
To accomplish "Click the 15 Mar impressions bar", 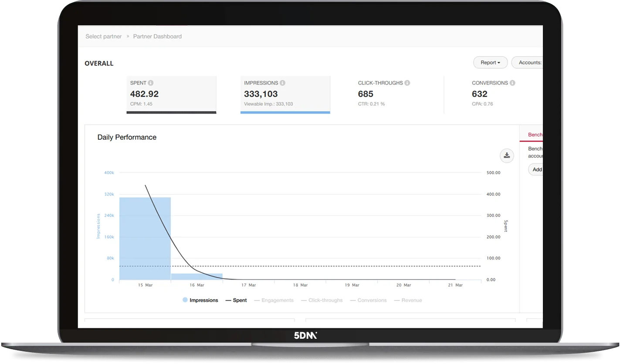I will 145,239.
